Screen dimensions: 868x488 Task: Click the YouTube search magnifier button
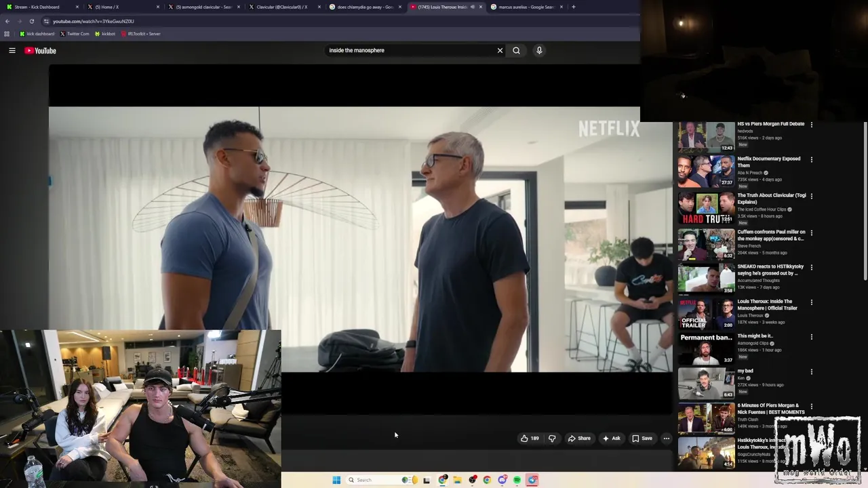(x=516, y=50)
